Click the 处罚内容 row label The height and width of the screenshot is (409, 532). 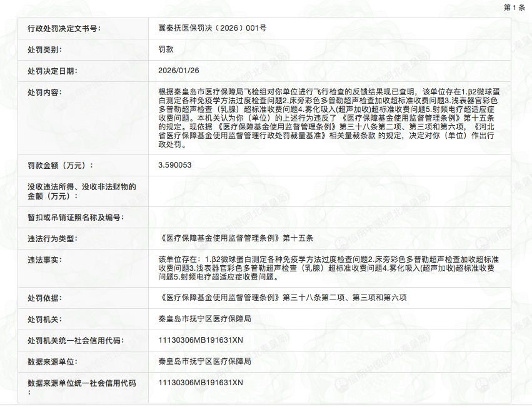coord(44,93)
